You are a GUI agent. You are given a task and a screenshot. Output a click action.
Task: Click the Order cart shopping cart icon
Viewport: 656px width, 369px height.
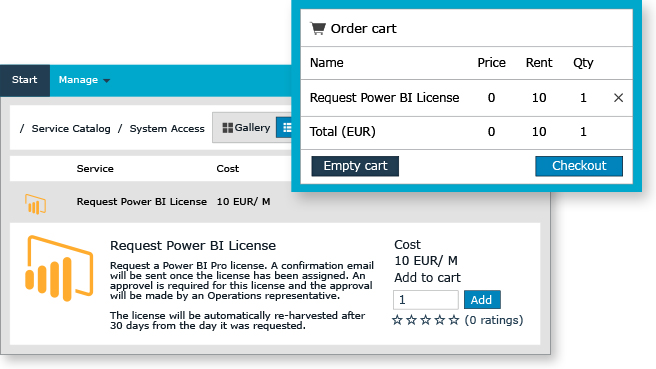point(318,28)
